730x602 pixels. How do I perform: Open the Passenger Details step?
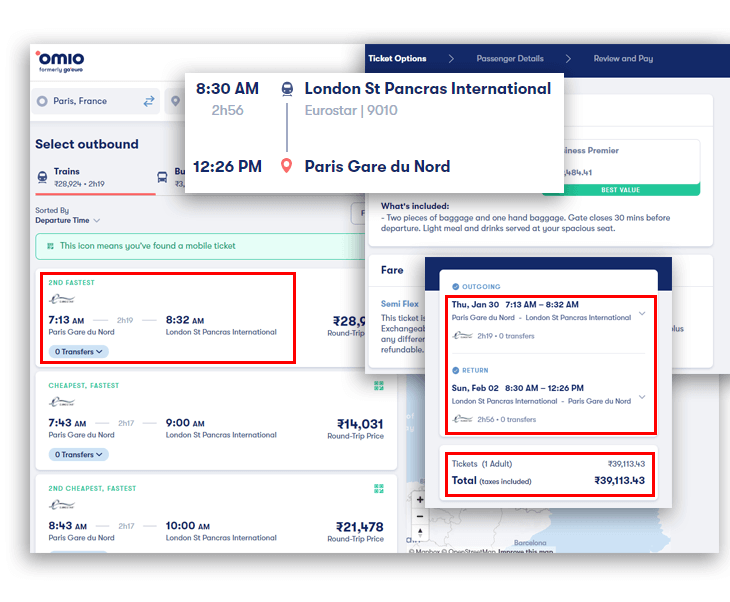pos(510,59)
